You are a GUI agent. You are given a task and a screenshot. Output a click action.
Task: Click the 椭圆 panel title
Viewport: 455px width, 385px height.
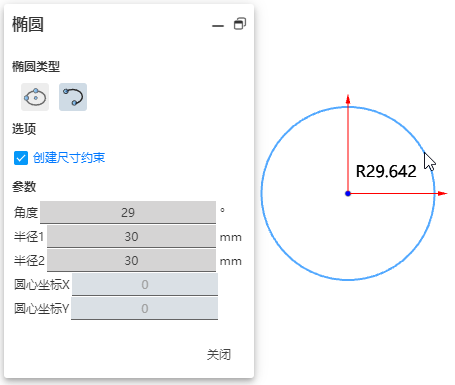pyautogui.click(x=28, y=25)
